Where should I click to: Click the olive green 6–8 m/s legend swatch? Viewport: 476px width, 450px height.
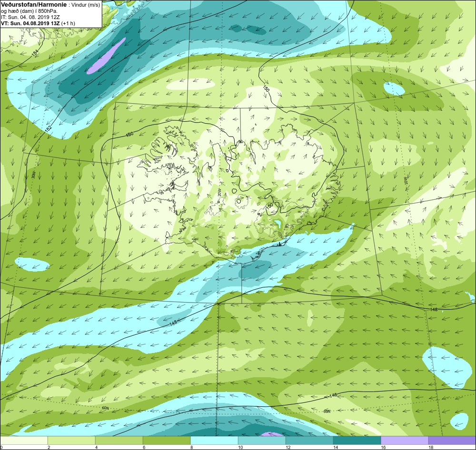[167, 440]
